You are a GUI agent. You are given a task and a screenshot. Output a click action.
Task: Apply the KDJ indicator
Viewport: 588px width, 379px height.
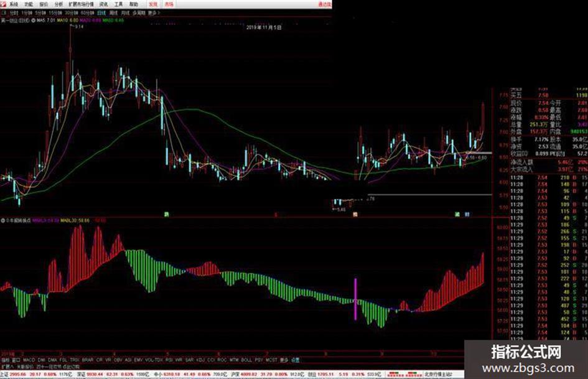pos(200,360)
